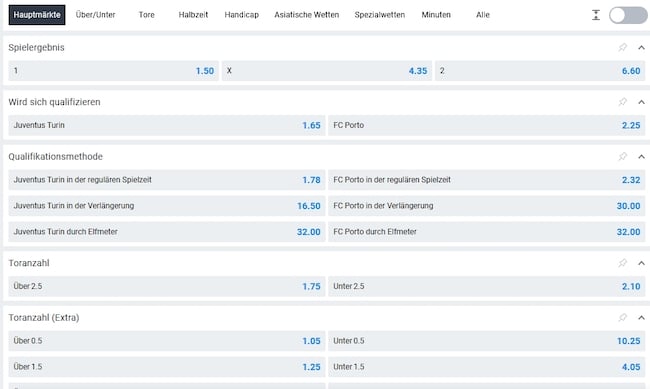Bet Über 2.5 at 1.75

pos(167,287)
